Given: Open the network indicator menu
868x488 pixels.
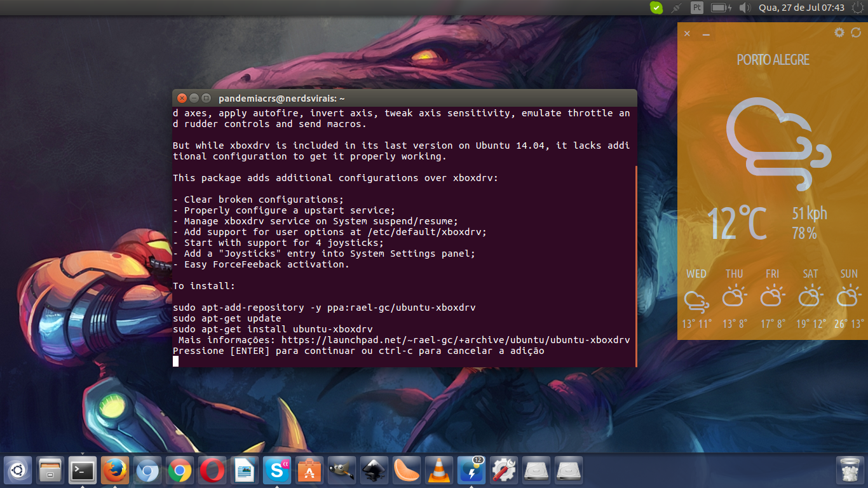Looking at the screenshot, I should [x=675, y=8].
